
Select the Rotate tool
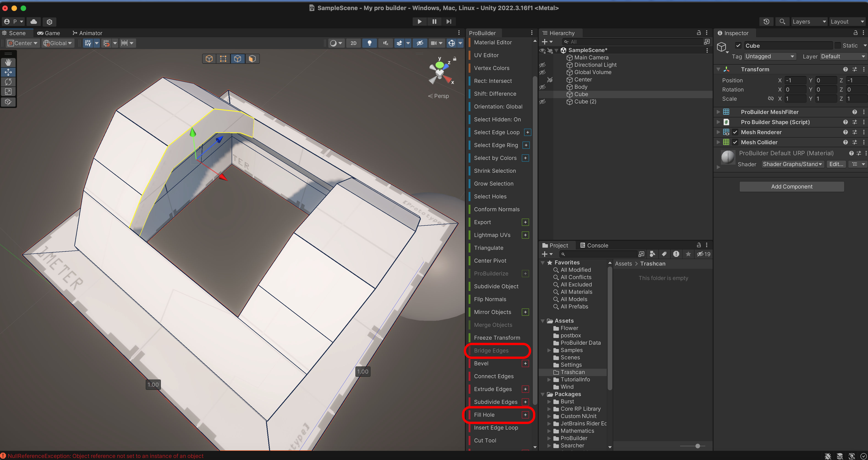click(8, 82)
